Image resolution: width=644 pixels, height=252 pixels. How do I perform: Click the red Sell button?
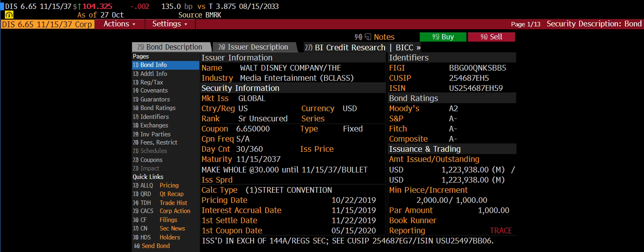(491, 37)
